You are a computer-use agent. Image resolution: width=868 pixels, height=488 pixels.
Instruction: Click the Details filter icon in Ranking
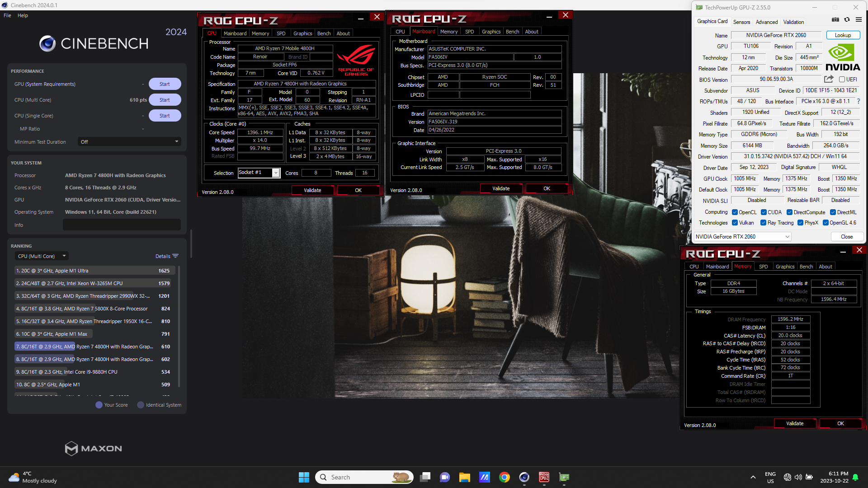click(175, 256)
